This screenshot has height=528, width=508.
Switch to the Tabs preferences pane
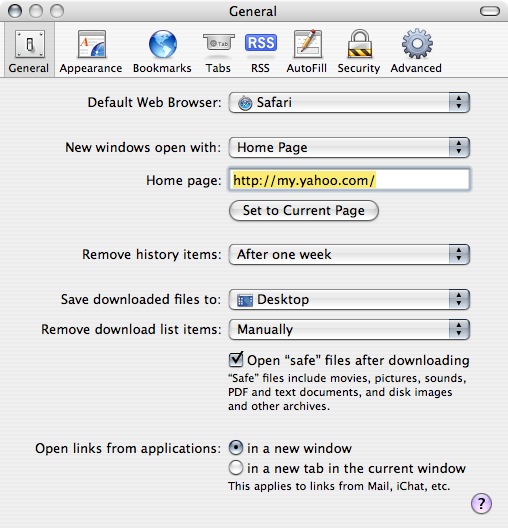point(218,51)
